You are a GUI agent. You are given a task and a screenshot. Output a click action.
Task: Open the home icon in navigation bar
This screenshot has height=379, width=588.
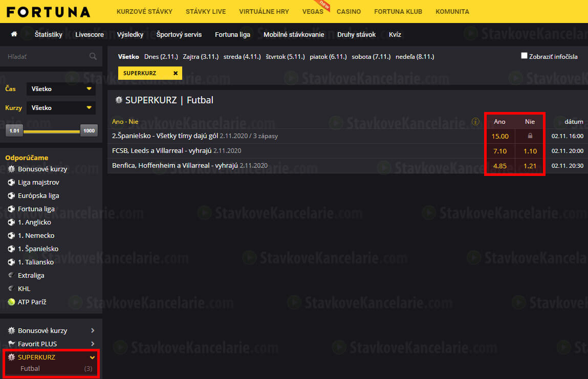click(14, 34)
